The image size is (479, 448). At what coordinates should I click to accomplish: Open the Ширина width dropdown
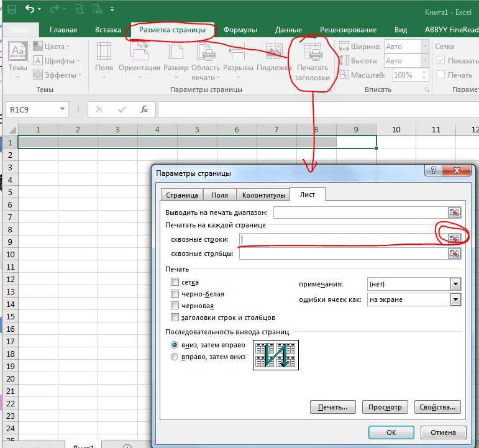point(424,47)
